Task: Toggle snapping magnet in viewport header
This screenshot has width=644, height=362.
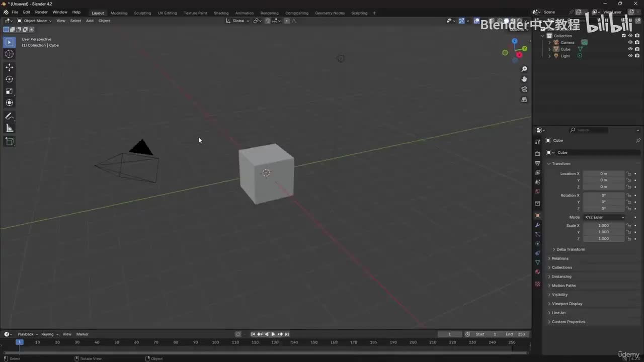Action: (268, 21)
